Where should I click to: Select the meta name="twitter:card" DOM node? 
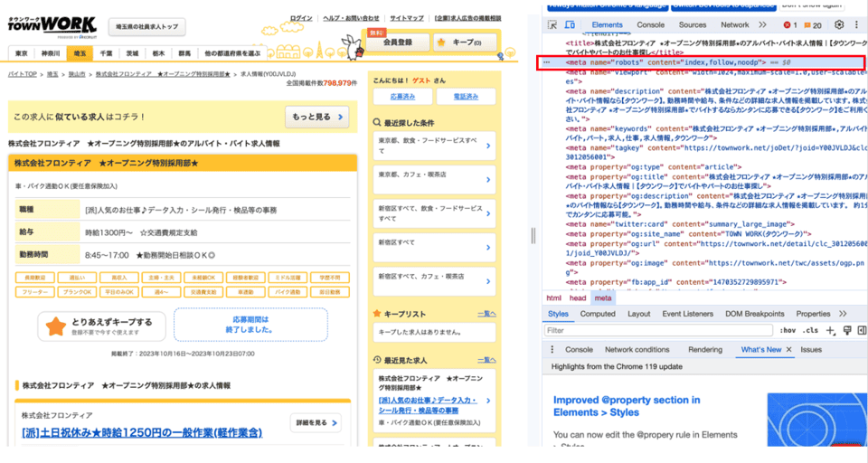tap(680, 224)
